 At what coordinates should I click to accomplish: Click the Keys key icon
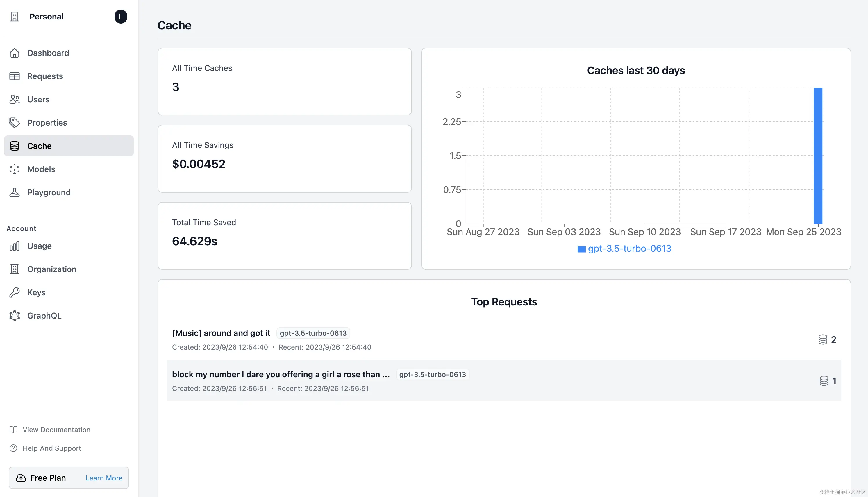point(14,293)
